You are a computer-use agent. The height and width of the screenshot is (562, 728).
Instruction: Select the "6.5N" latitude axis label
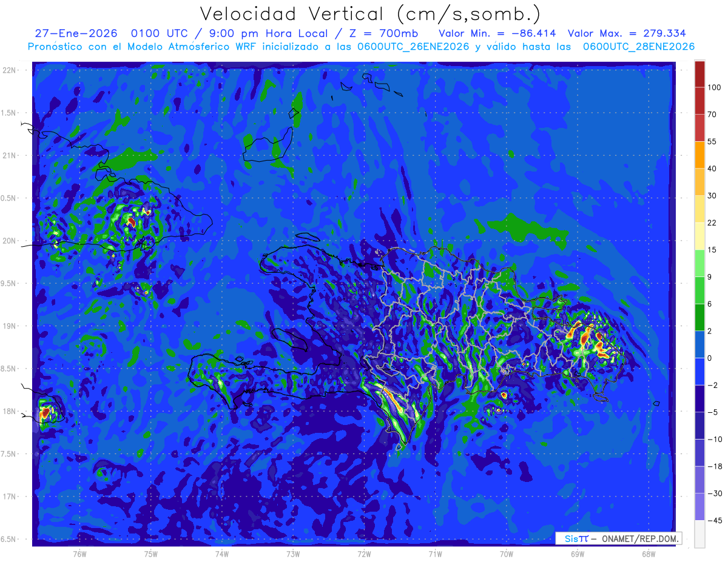pos(9,539)
